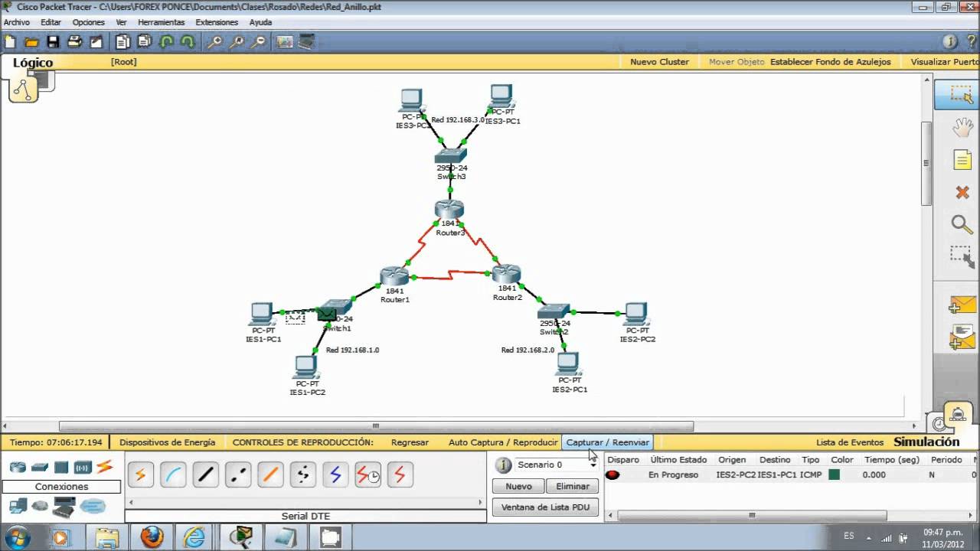Viewport: 980px width, 551px height.
Task: Click Regresar playback button
Action: tap(410, 442)
